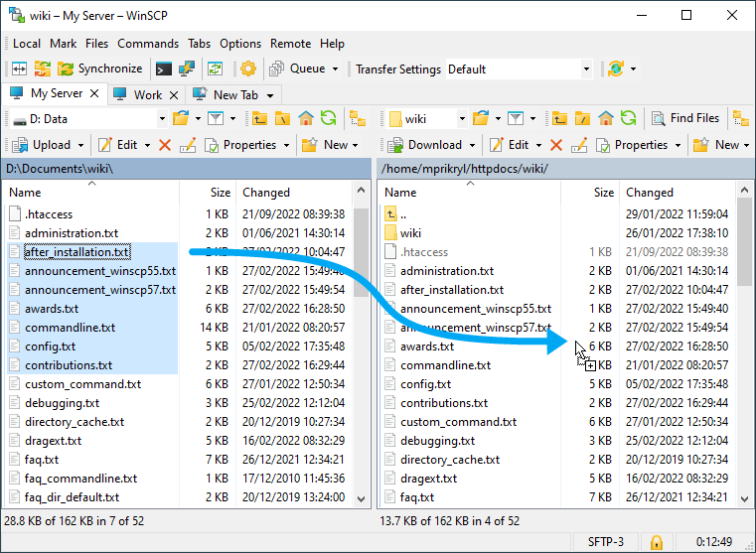Click the Find Files button
The height and width of the screenshot is (553, 756).
point(684,118)
